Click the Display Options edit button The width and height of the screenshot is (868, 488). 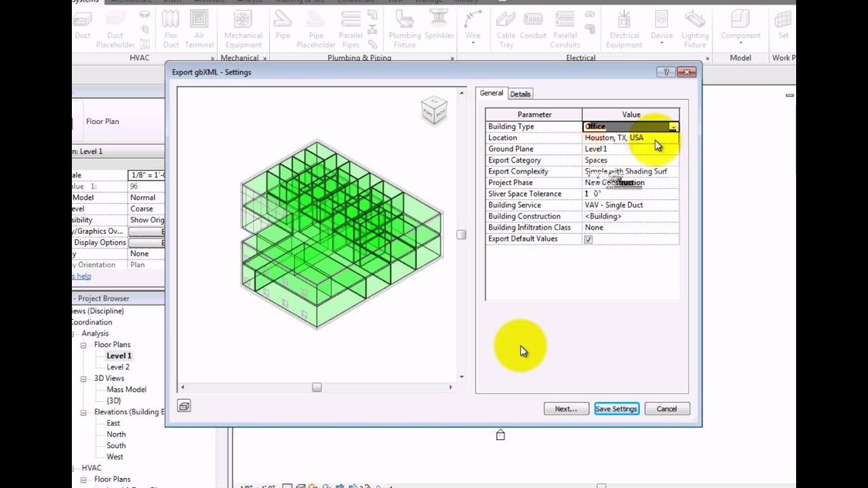[146, 243]
